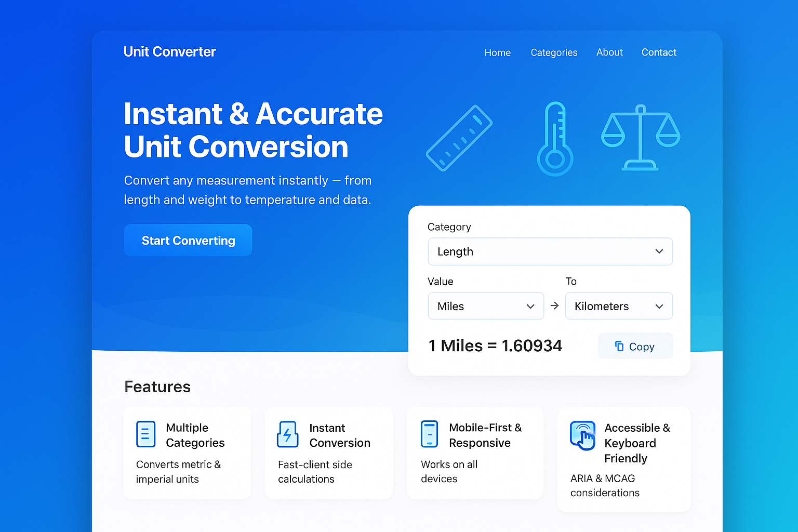798x532 pixels.
Task: Open the About page link
Action: click(x=609, y=52)
